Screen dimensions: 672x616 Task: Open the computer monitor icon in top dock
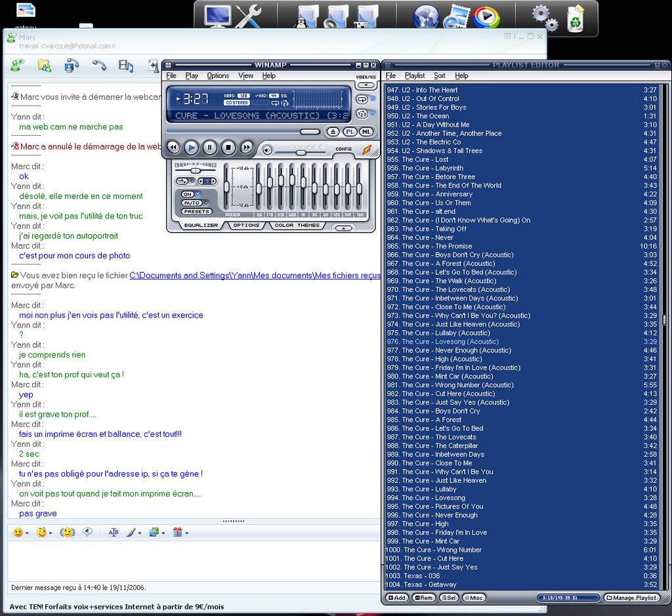tap(218, 16)
